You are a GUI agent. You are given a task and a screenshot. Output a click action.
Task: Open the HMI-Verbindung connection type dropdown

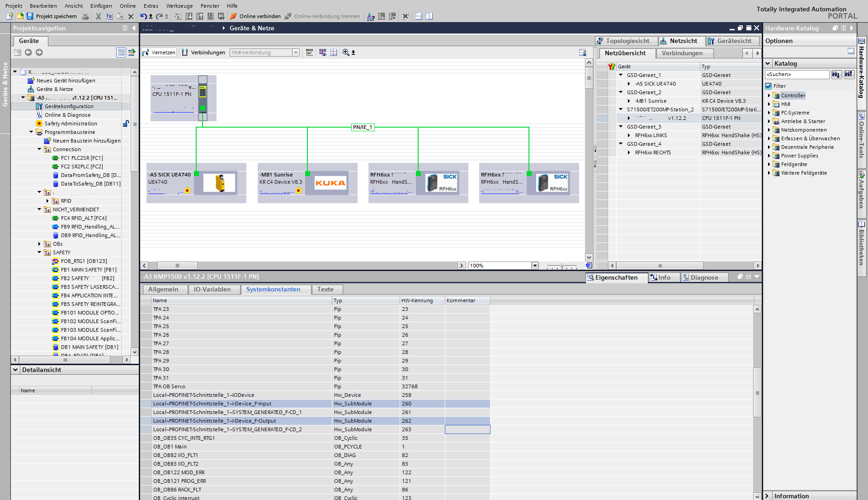pos(296,52)
